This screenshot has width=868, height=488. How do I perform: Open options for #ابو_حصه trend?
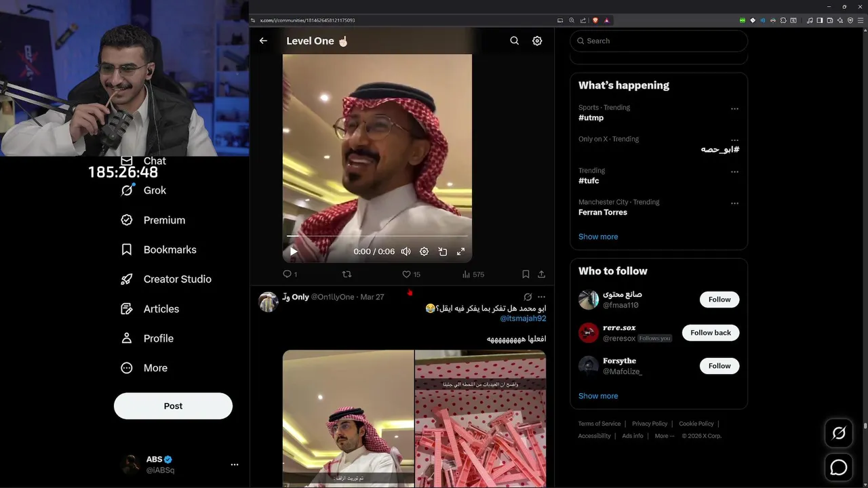coord(734,140)
